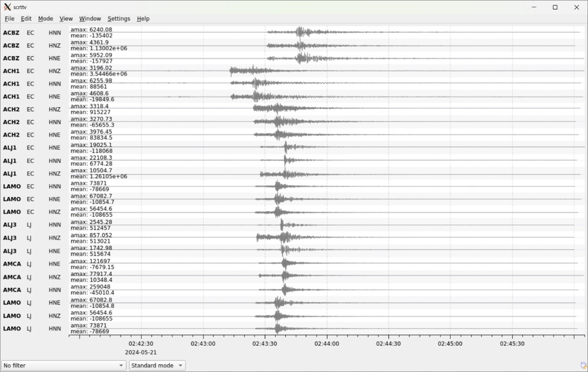Expand the 'No filter' dropdown
This screenshot has width=588, height=372.
click(63, 365)
